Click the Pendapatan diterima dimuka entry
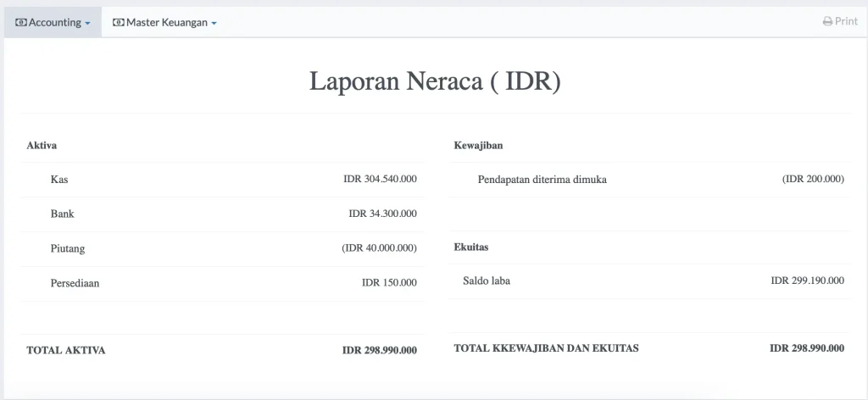 (542, 180)
